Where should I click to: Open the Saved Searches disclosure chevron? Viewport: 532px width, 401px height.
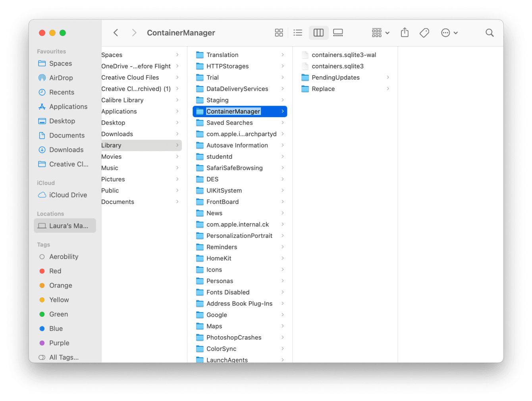coord(283,123)
